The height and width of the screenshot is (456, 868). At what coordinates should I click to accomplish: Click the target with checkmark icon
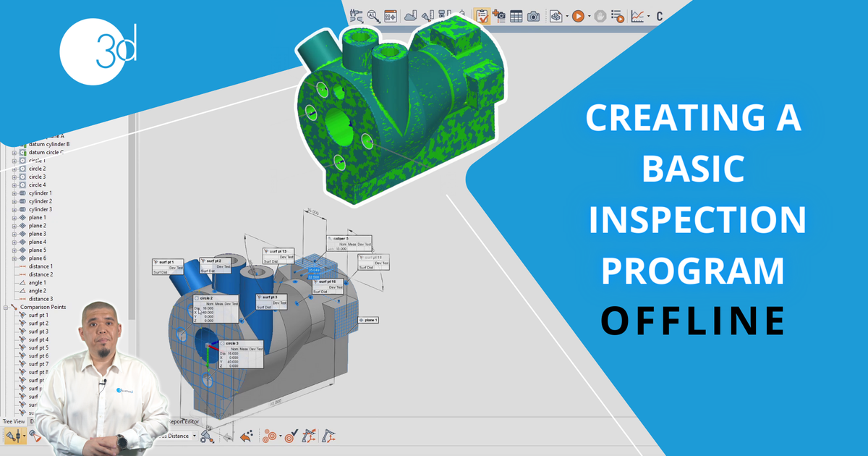291,436
